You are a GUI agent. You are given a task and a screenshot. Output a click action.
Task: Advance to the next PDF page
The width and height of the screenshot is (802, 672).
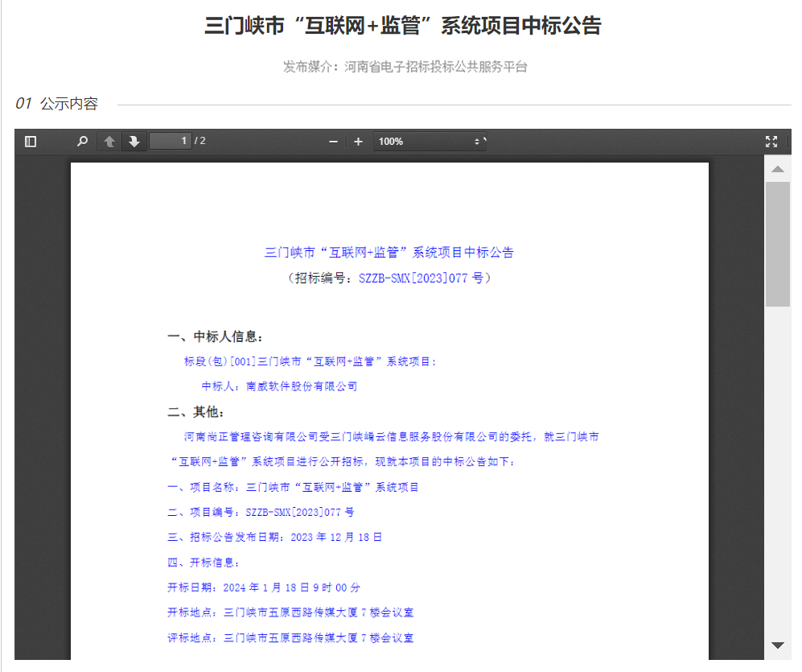[x=134, y=142]
